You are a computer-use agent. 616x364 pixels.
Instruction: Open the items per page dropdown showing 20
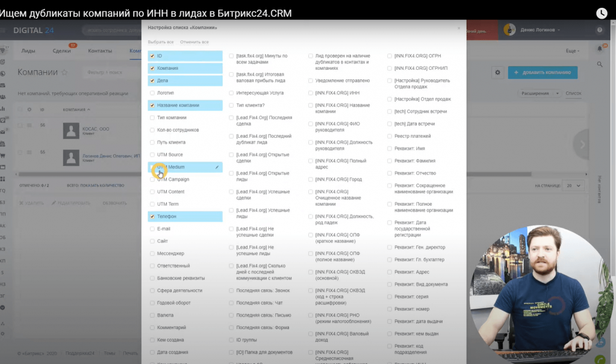click(x=573, y=185)
